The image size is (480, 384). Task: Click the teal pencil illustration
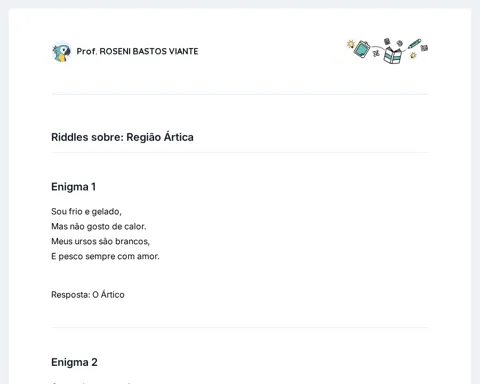click(x=414, y=44)
